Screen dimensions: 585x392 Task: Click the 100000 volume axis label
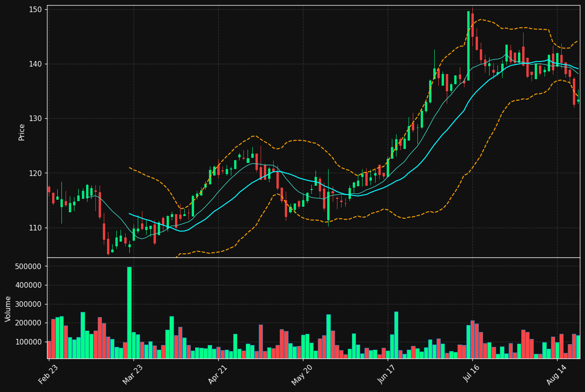coord(29,342)
